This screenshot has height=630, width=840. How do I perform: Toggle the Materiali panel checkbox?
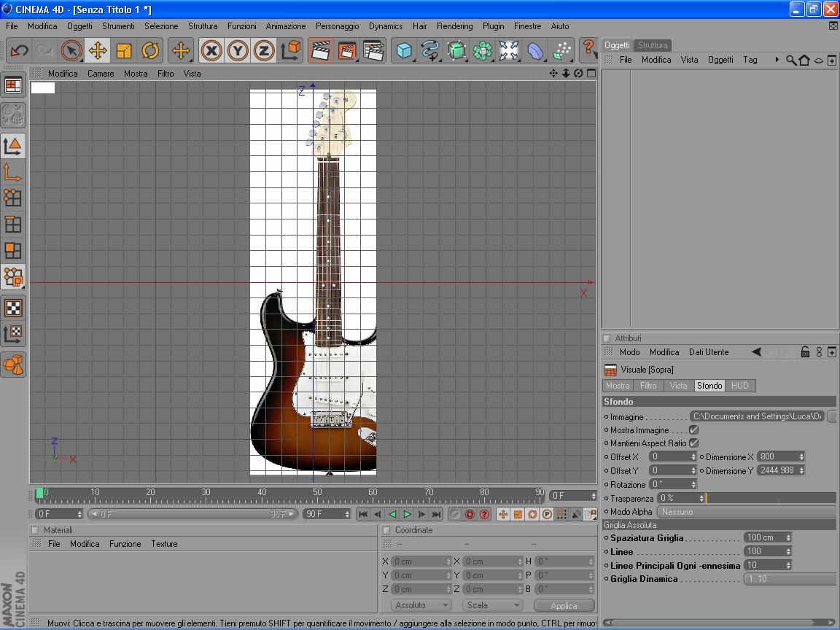tap(35, 530)
